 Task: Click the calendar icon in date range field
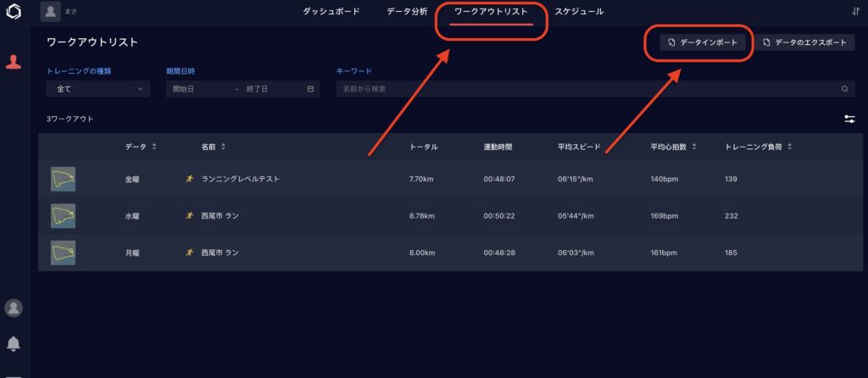310,88
